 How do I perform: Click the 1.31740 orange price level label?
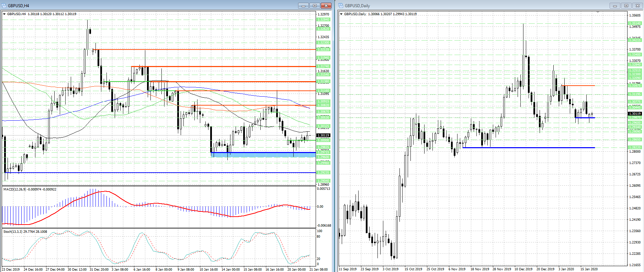[323, 66]
